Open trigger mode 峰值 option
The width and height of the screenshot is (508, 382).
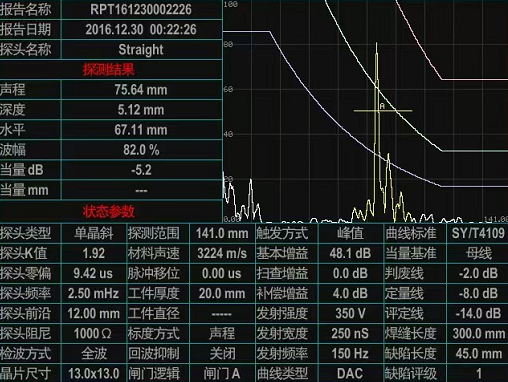tap(350, 233)
